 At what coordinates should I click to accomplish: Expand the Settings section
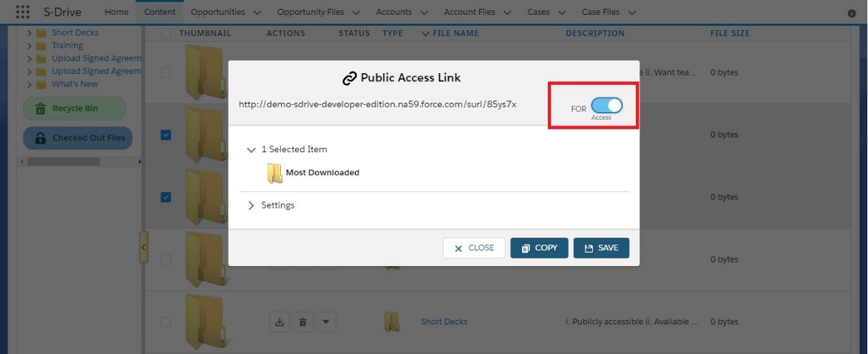[x=251, y=205]
